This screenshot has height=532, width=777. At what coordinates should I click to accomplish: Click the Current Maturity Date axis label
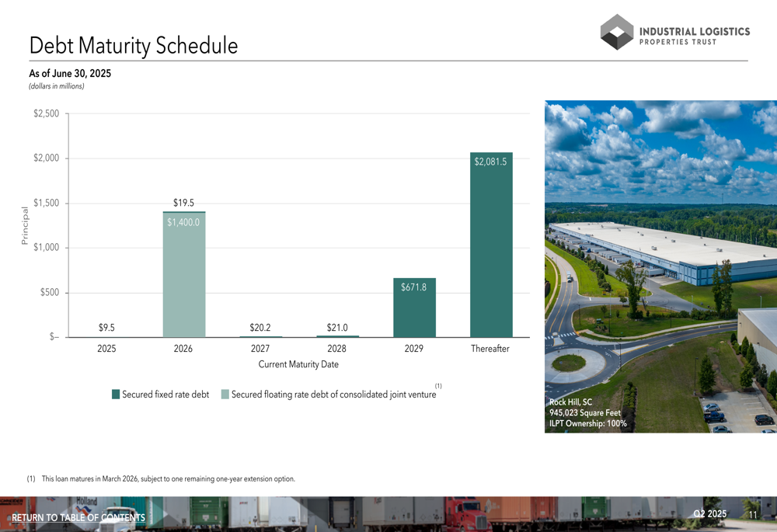coord(298,364)
